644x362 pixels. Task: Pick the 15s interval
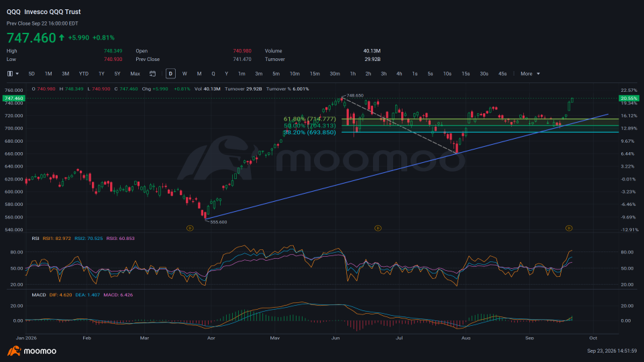click(x=466, y=74)
